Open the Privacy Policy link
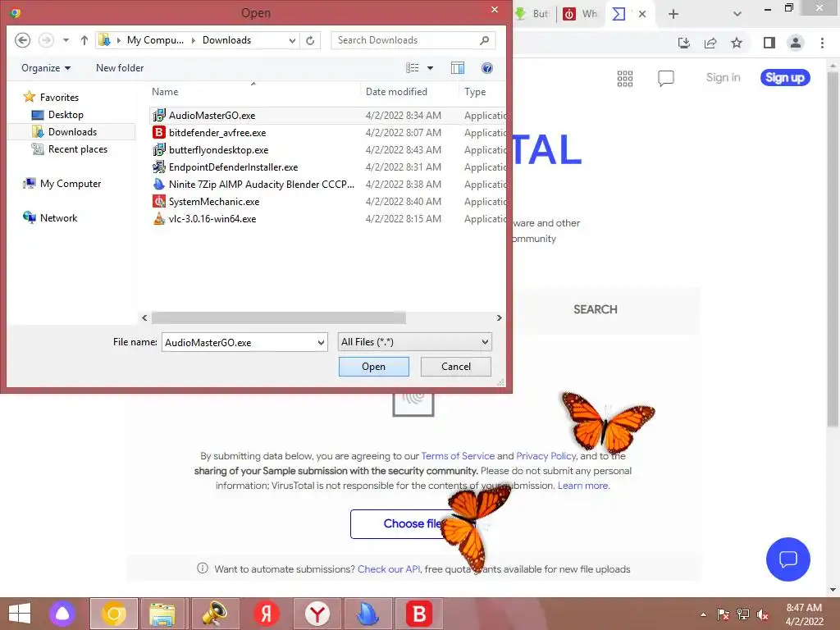Screen dimensions: 840x630 coord(546,456)
